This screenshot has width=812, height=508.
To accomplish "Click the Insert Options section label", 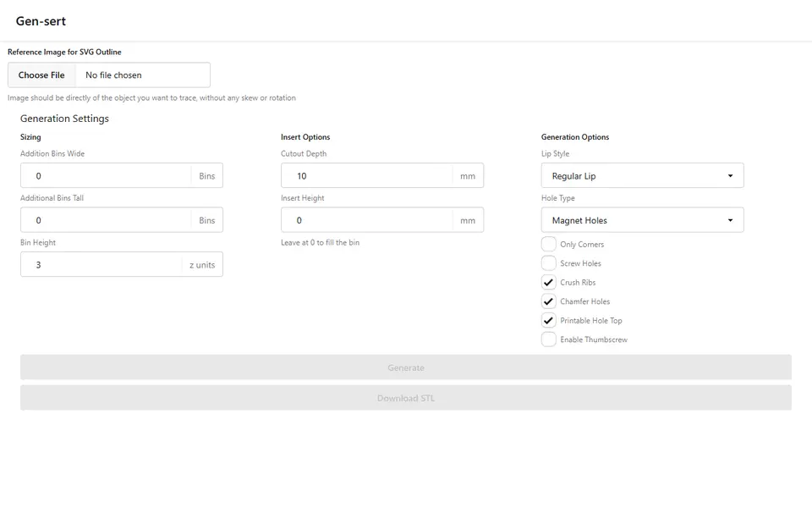I will (305, 137).
